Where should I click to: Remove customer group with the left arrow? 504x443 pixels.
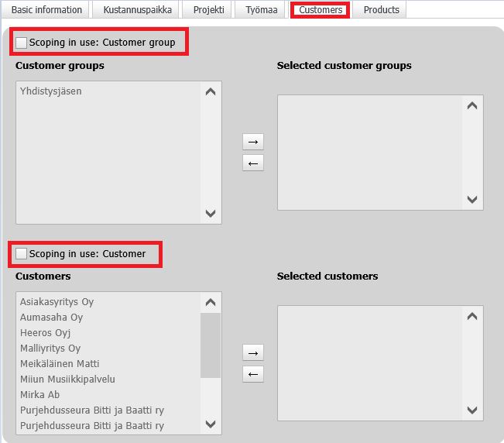coord(253,163)
